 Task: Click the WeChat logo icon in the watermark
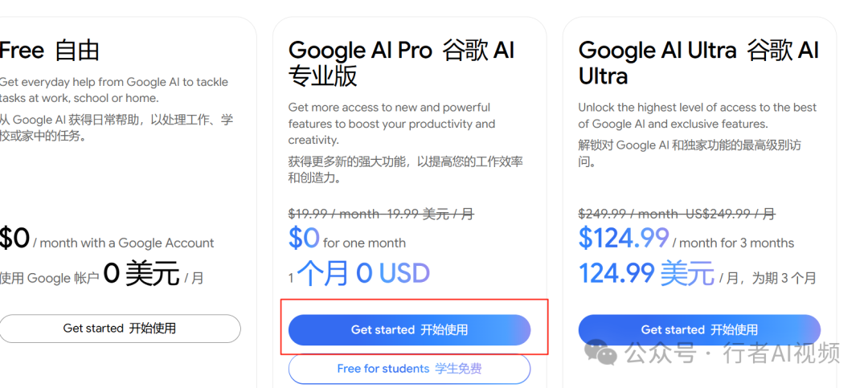coord(603,352)
